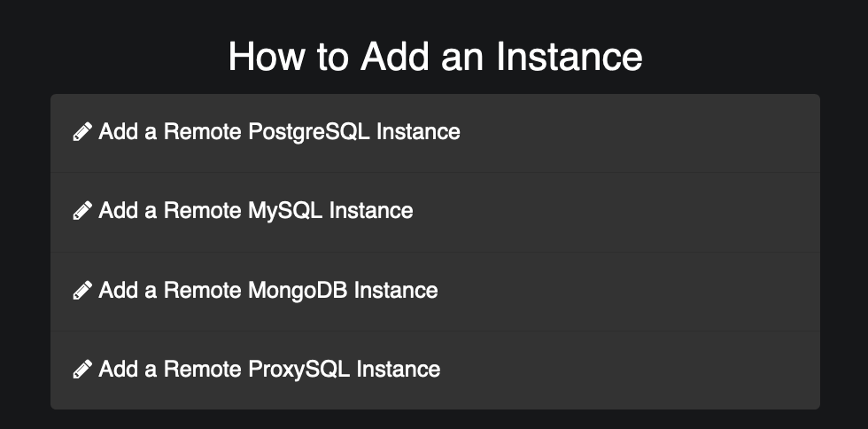
Task: Open the Add a Remote MySQL Instance link
Action: pos(256,211)
